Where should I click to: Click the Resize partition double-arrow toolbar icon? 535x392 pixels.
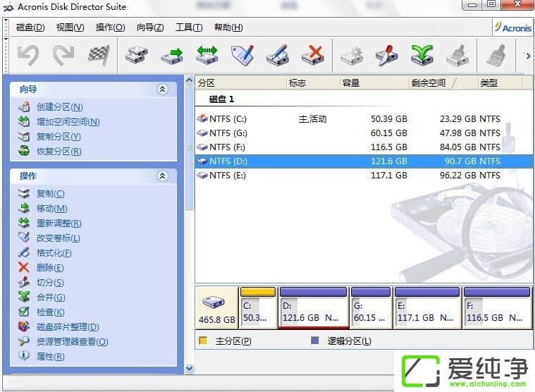pos(207,55)
